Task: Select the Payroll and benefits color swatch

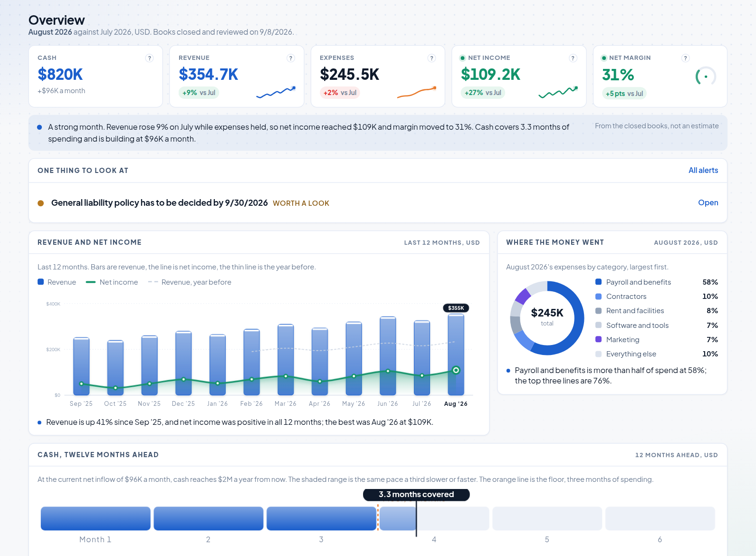Action: [x=599, y=282]
